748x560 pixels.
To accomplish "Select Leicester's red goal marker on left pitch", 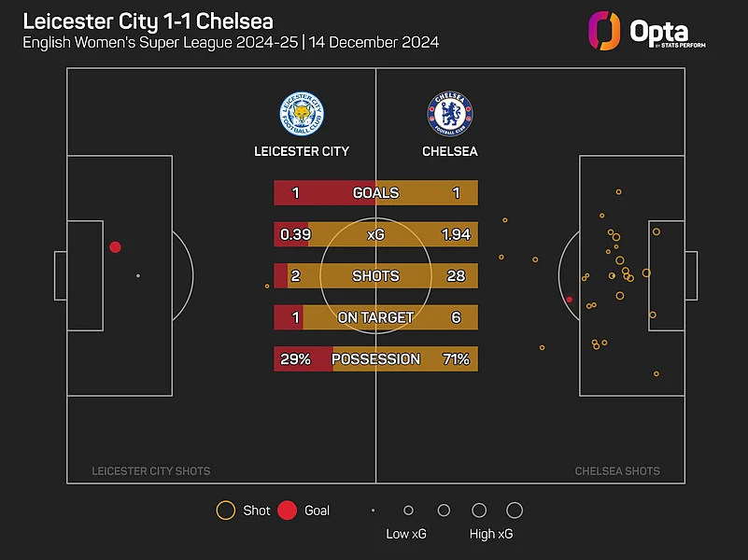I will (x=115, y=247).
